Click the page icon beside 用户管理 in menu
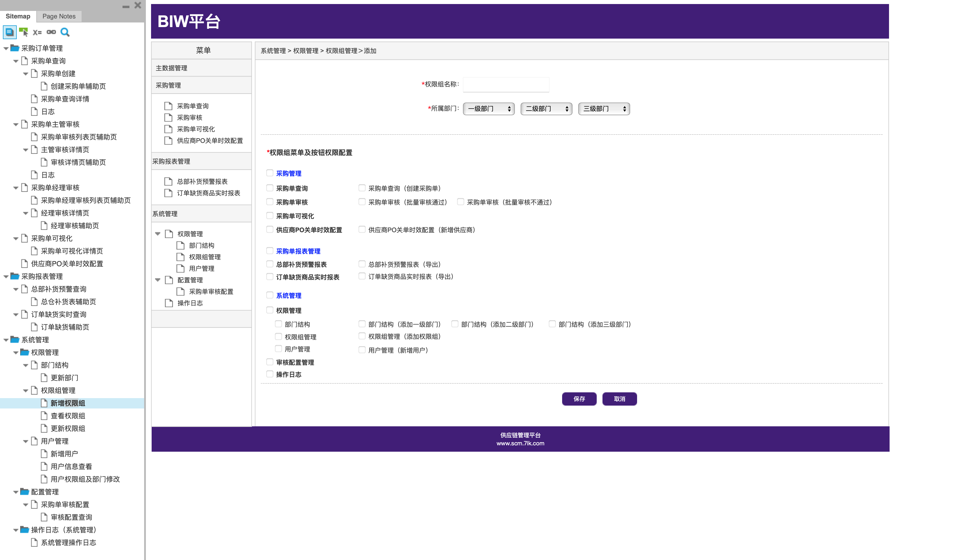Screen dimensions: 968x560 [x=180, y=269]
